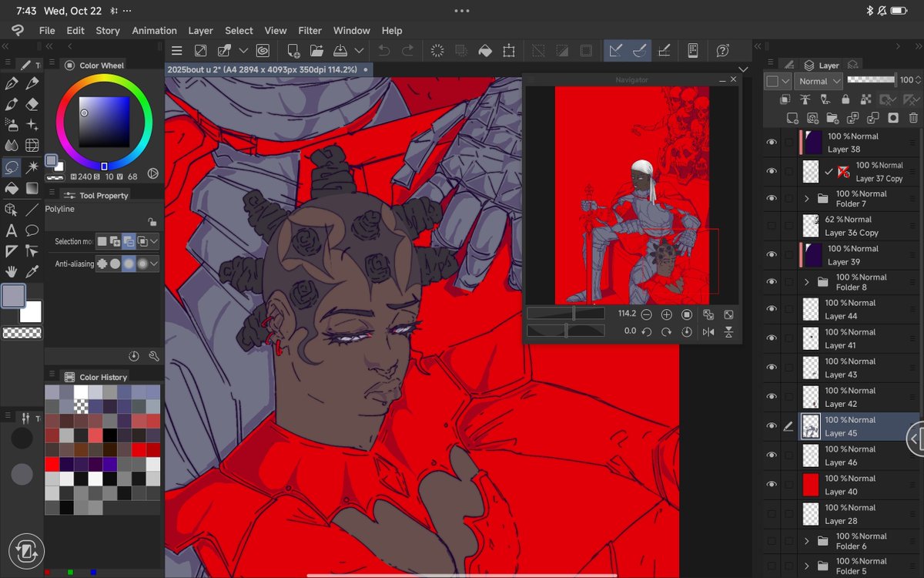Screen dimensions: 924x578
Task: Click the main foreground color swatch
Action: tap(13, 296)
